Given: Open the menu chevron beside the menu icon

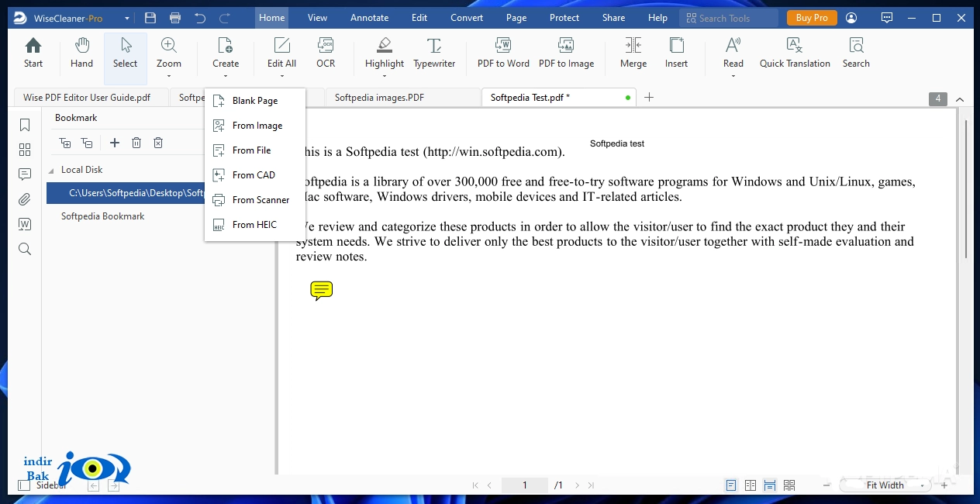Looking at the screenshot, I should (129, 18).
